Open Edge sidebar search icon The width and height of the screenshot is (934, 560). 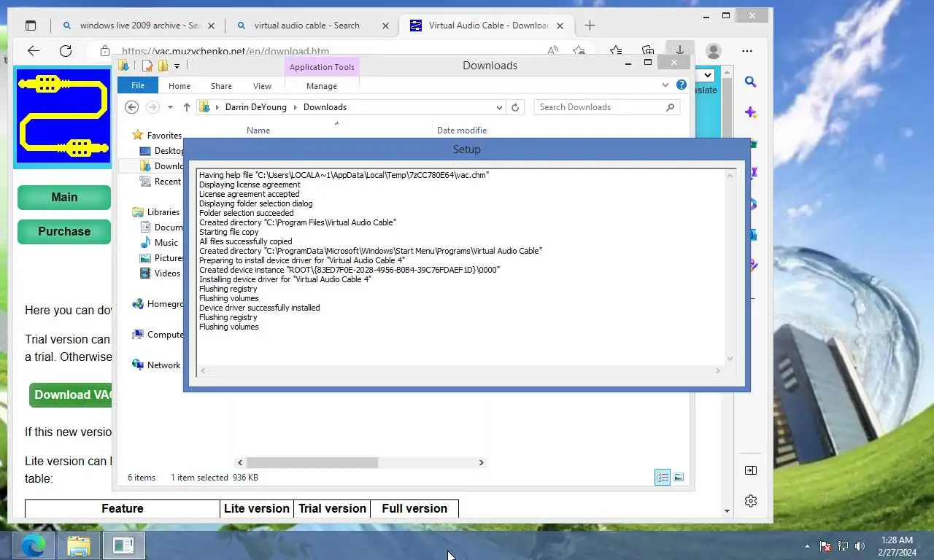coord(751,82)
